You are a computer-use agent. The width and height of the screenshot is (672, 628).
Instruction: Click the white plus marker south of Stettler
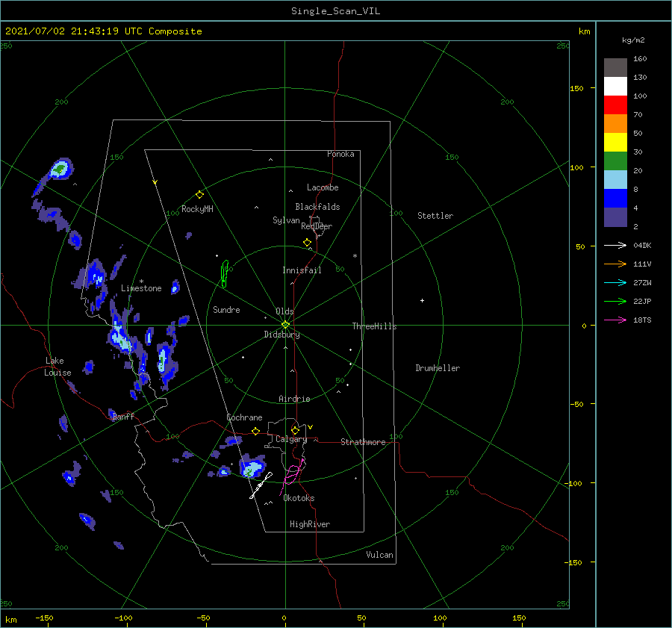[422, 300]
